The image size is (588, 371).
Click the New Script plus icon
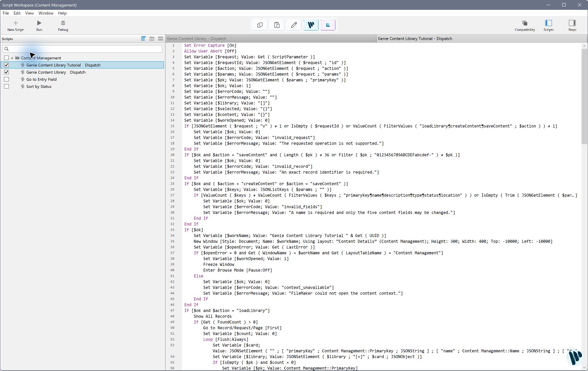pyautogui.click(x=16, y=23)
